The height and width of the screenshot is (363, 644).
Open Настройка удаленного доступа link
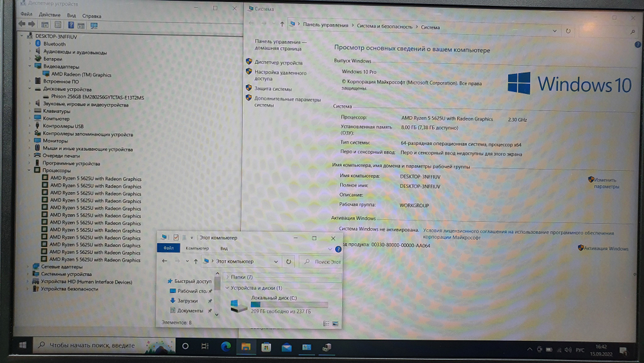280,75
